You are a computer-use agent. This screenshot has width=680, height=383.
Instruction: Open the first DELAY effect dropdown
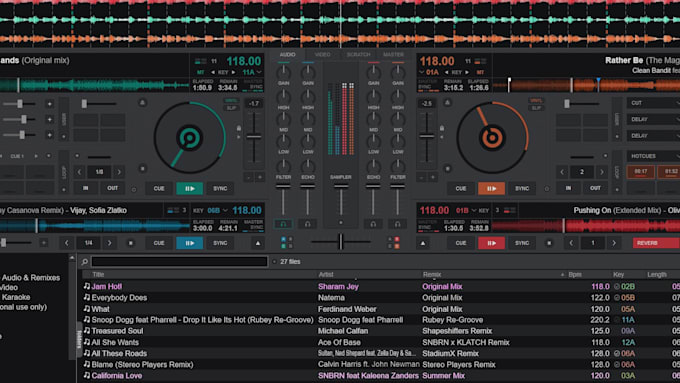pos(653,119)
